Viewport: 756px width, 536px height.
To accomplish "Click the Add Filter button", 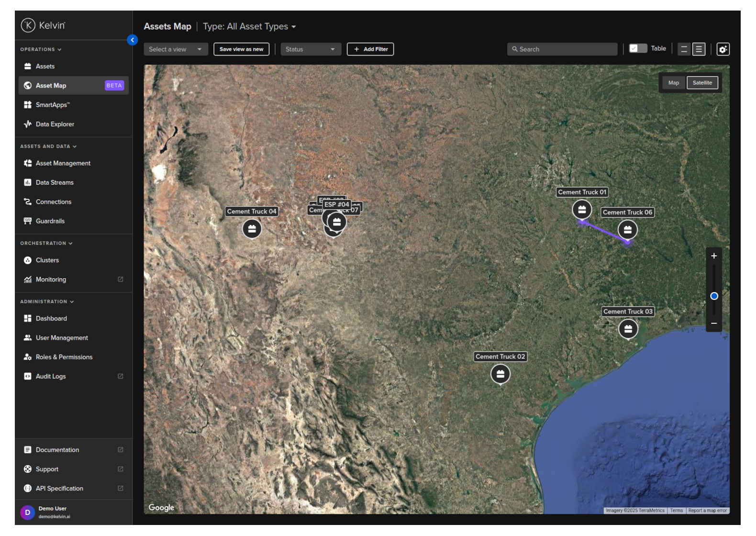I will pyautogui.click(x=370, y=49).
